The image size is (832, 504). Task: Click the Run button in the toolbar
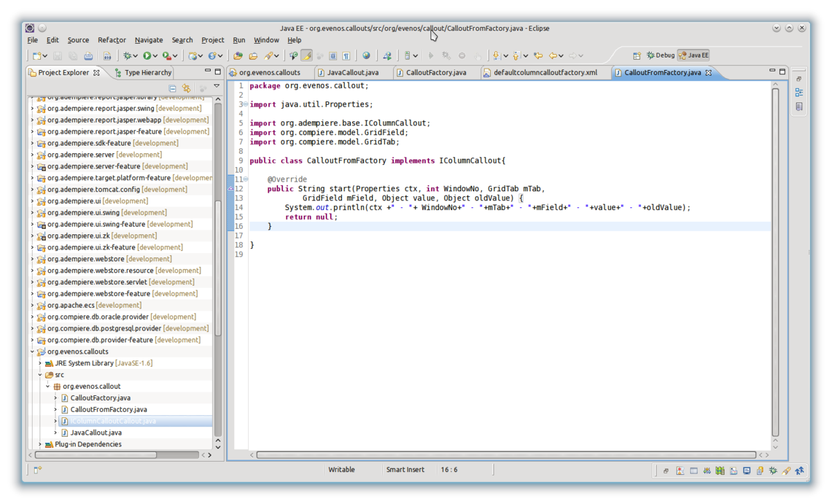[x=147, y=55]
